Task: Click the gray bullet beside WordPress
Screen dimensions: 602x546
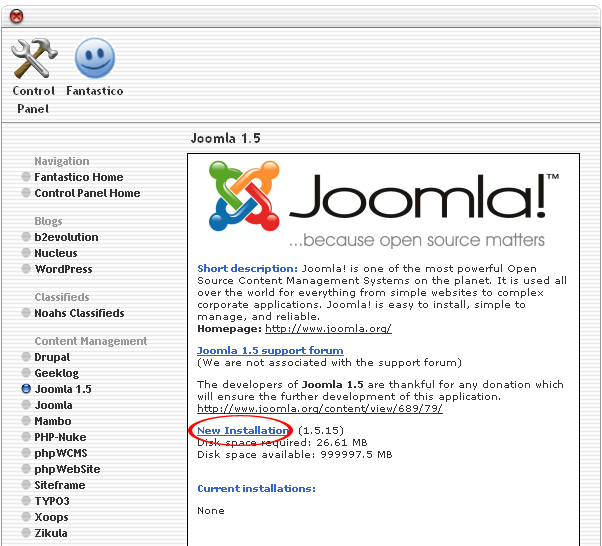Action: click(26, 269)
